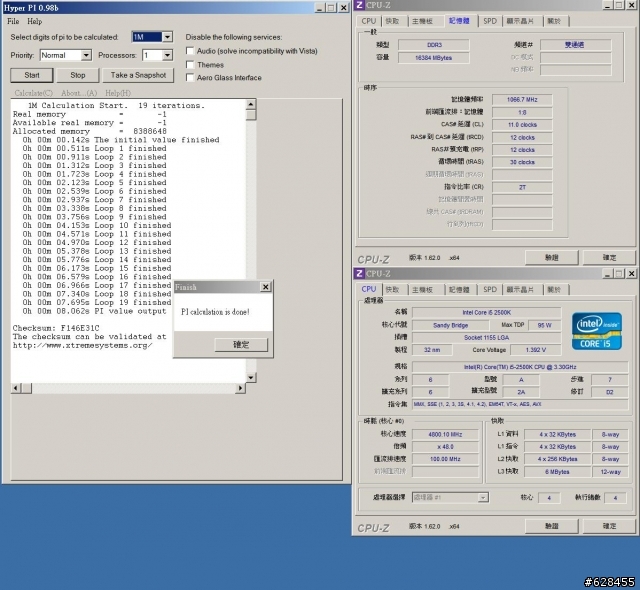Open the Help(H) submenu
This screenshot has width=640, height=590.
pos(118,93)
